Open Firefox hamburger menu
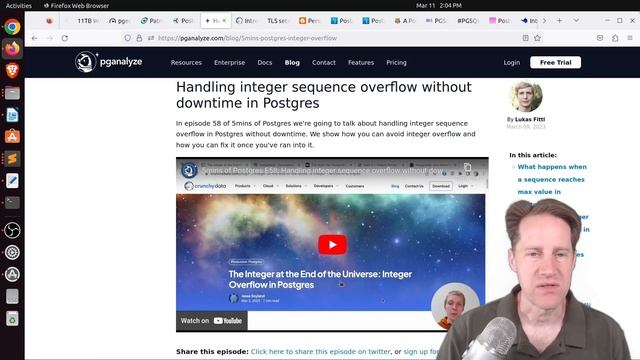This screenshot has width=640, height=360. pyautogui.click(x=630, y=38)
